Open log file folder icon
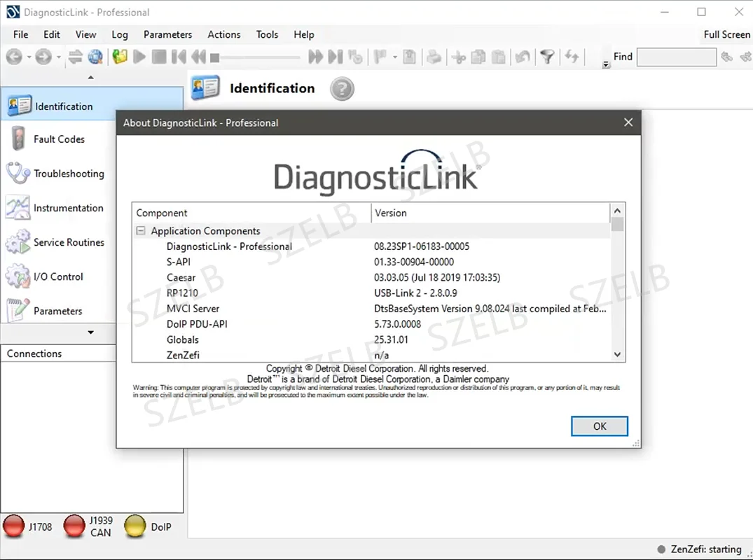753x560 pixels. click(120, 57)
